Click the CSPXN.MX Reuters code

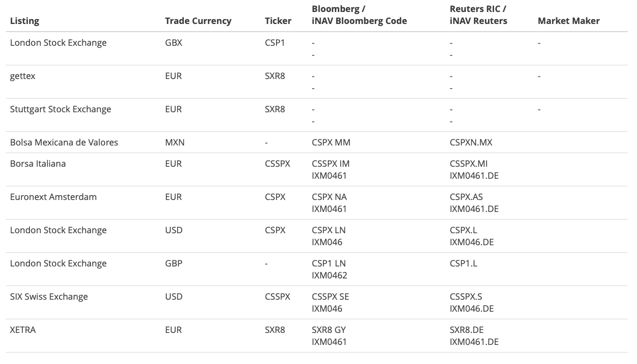471,142
